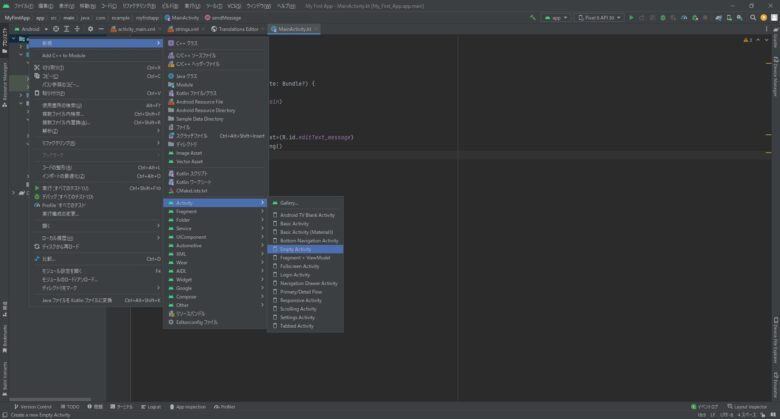Choose Sample Data Directory entry
780x419 pixels.
point(215,119)
